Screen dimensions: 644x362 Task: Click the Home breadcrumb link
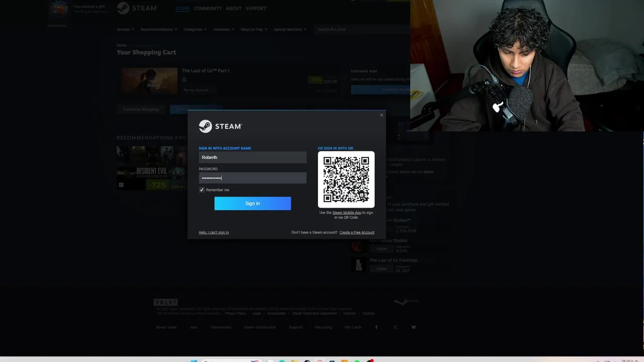point(121,45)
